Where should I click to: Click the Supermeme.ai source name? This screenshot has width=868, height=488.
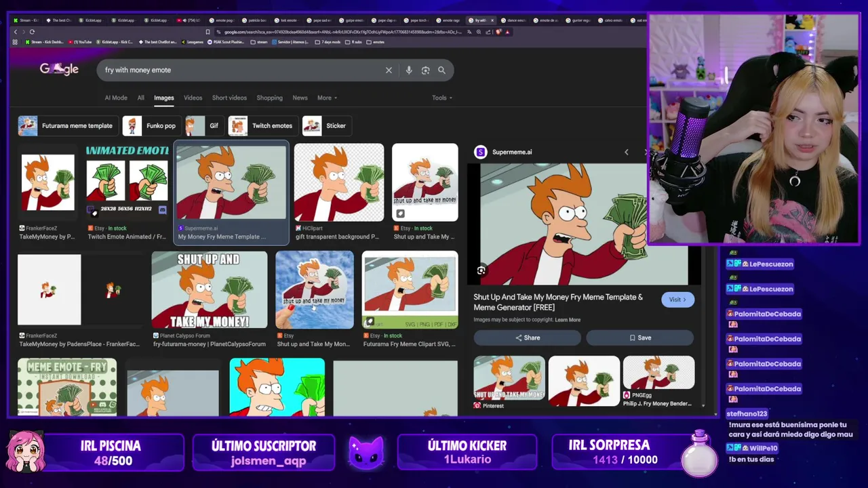[x=512, y=152]
